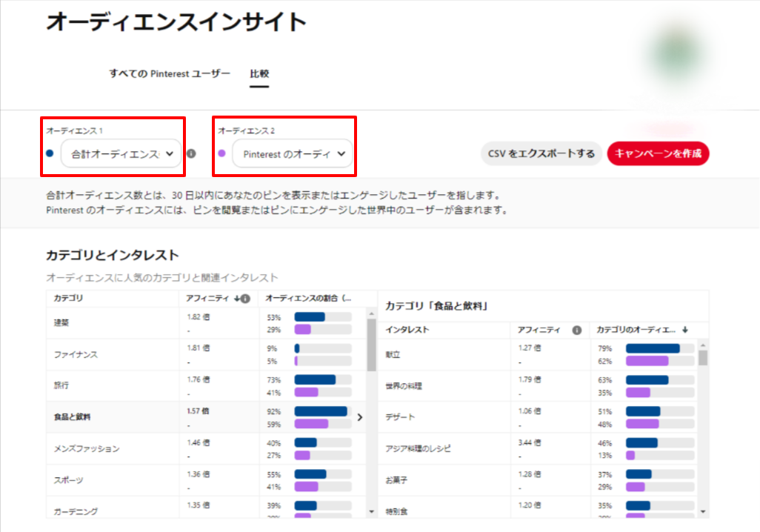This screenshot has width=760, height=532.
Task: Open the オーディエンス 2 dropdown
Action: [x=293, y=154]
